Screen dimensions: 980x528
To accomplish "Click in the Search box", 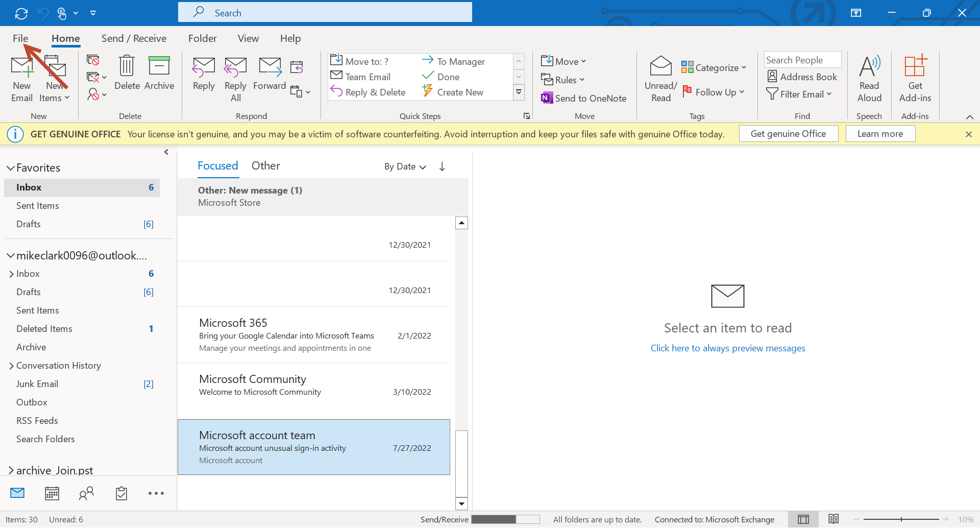I will pyautogui.click(x=325, y=13).
